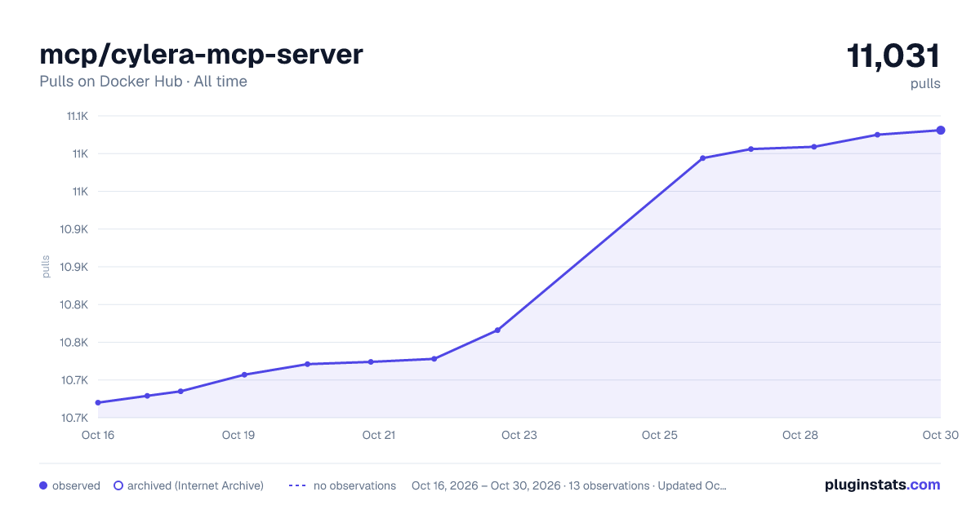Click the first data point at Oct 16

click(98, 402)
